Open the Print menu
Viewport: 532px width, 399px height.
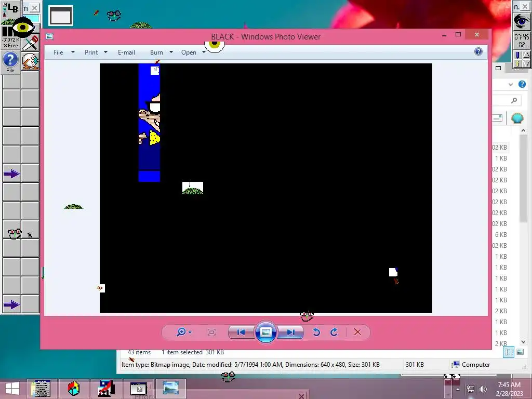pyautogui.click(x=91, y=52)
